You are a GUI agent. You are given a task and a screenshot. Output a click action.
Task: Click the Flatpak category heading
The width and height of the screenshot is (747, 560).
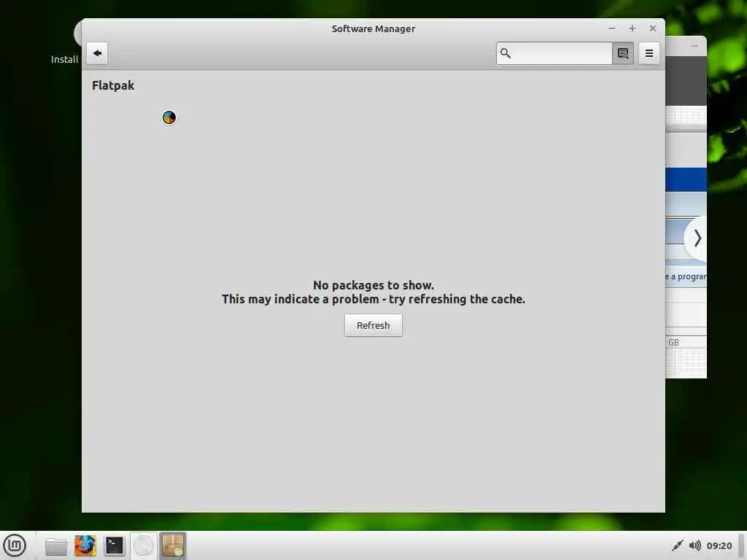(113, 85)
